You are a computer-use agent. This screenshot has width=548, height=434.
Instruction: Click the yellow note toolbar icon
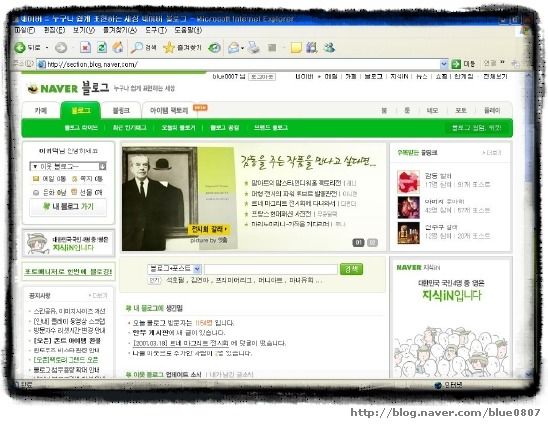(296, 48)
